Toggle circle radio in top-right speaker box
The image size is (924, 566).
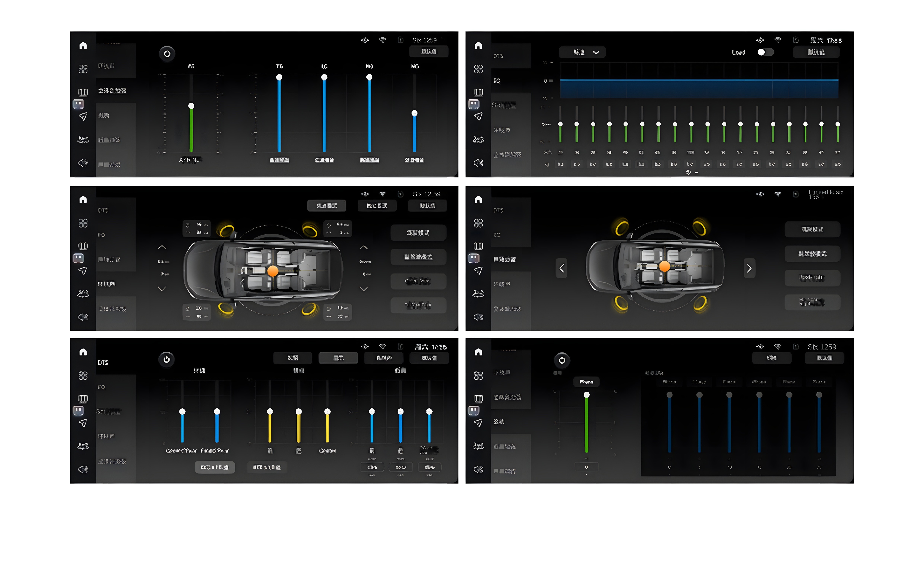tap(328, 226)
